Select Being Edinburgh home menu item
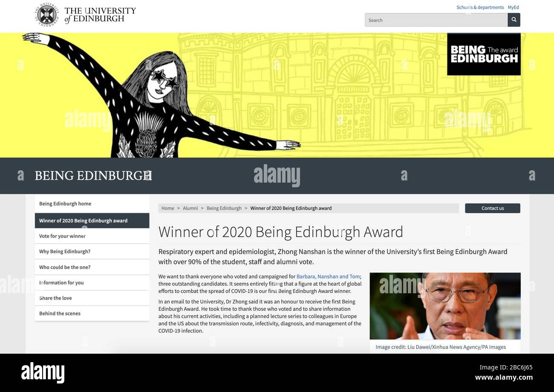 point(92,203)
